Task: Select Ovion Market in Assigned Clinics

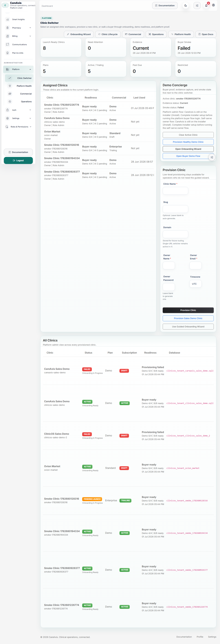Action: (x=98, y=135)
